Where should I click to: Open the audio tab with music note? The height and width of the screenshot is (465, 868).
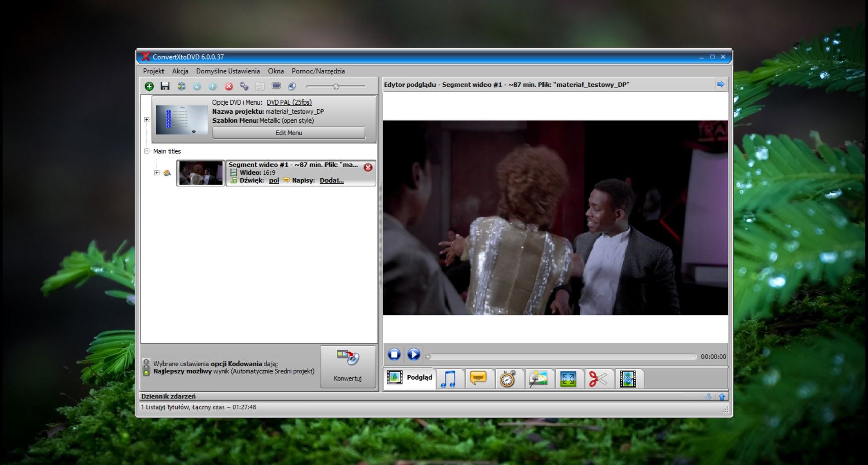point(449,379)
